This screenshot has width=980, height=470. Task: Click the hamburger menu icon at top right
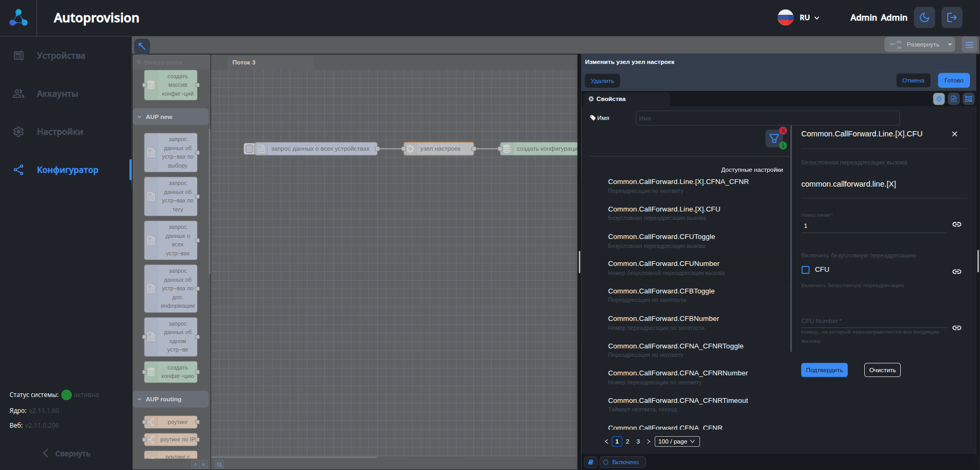[969, 45]
